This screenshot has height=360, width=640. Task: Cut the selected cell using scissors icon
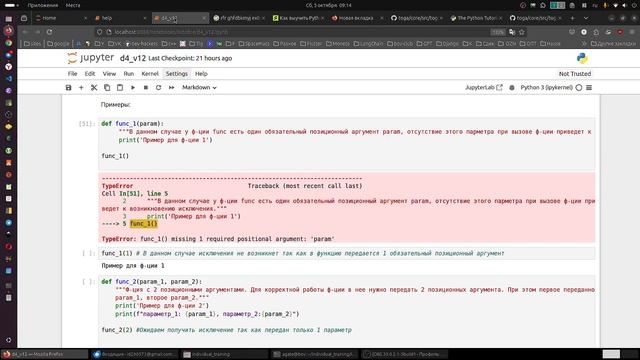[x=94, y=87]
